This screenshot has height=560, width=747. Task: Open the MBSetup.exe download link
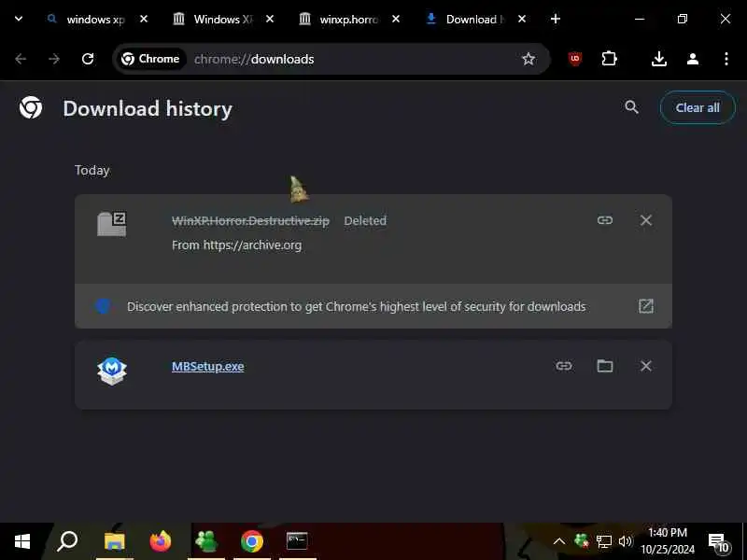point(208,366)
